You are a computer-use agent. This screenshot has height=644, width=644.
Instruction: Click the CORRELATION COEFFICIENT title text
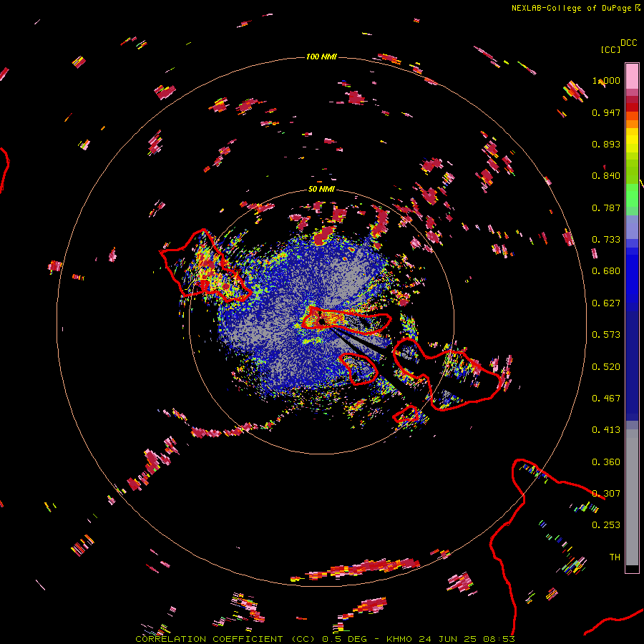[209, 639]
